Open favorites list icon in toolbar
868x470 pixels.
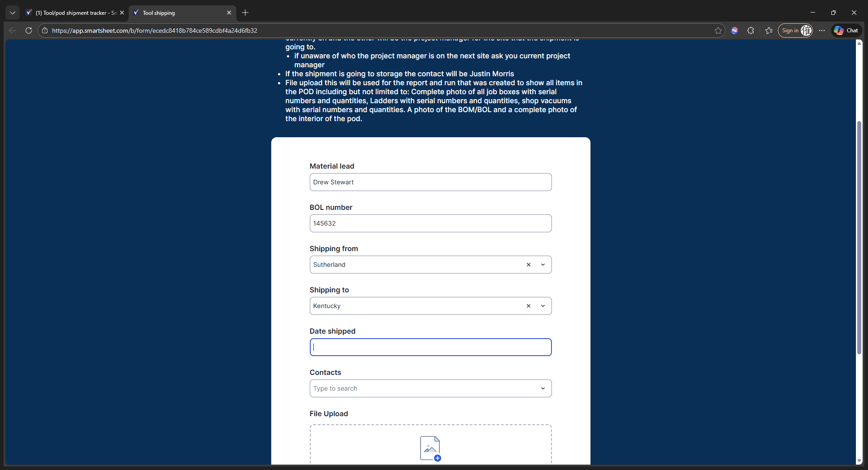769,30
